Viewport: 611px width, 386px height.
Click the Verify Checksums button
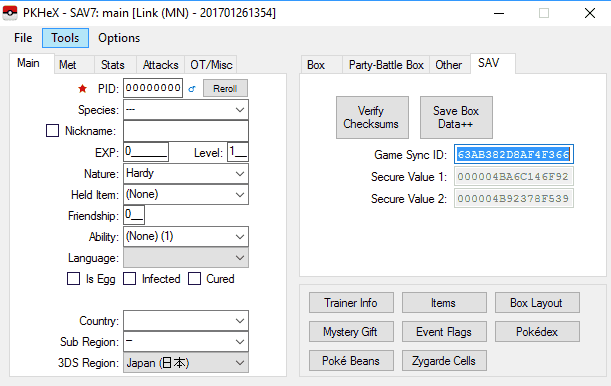tap(372, 117)
